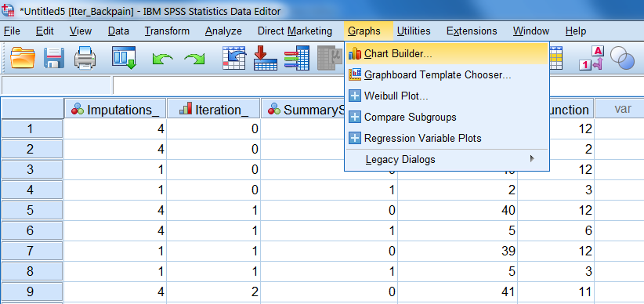Click the Print toolbar icon
The width and height of the screenshot is (644, 304).
85,57
